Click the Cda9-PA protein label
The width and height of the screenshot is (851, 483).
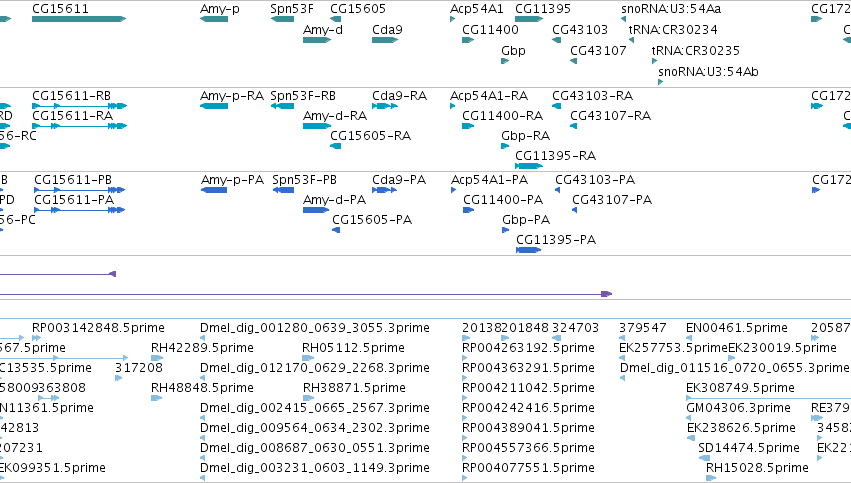point(399,180)
